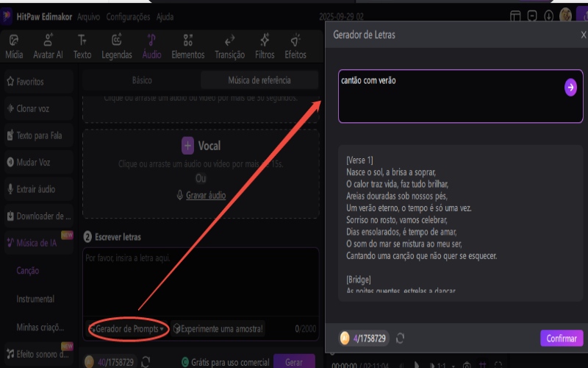Viewport: 588px width, 368px height.
Task: Click the [Bridge] lyrics heading
Action: pyautogui.click(x=359, y=280)
